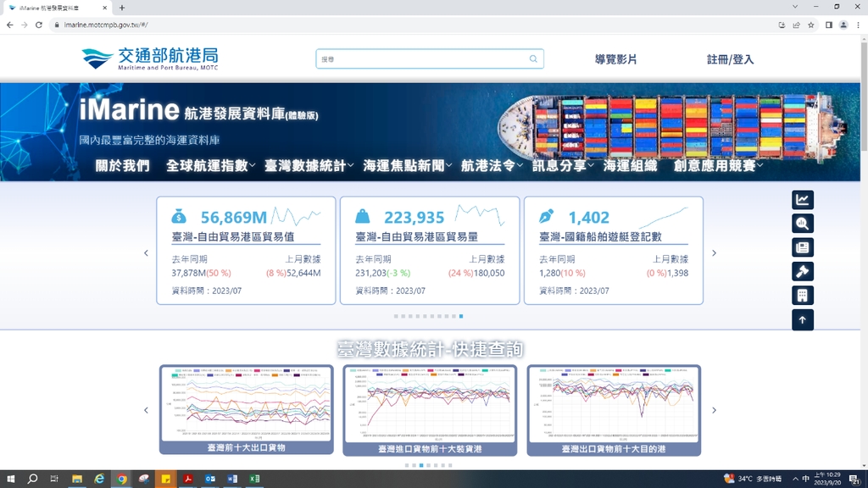Select the highlighted chart carousel dot
This screenshot has height=488, width=868.
[x=421, y=465]
